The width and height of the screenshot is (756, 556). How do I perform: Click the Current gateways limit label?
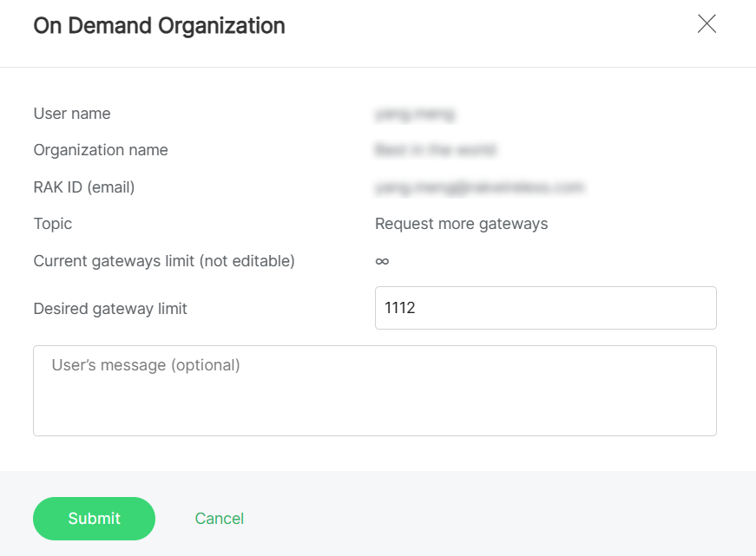click(163, 260)
